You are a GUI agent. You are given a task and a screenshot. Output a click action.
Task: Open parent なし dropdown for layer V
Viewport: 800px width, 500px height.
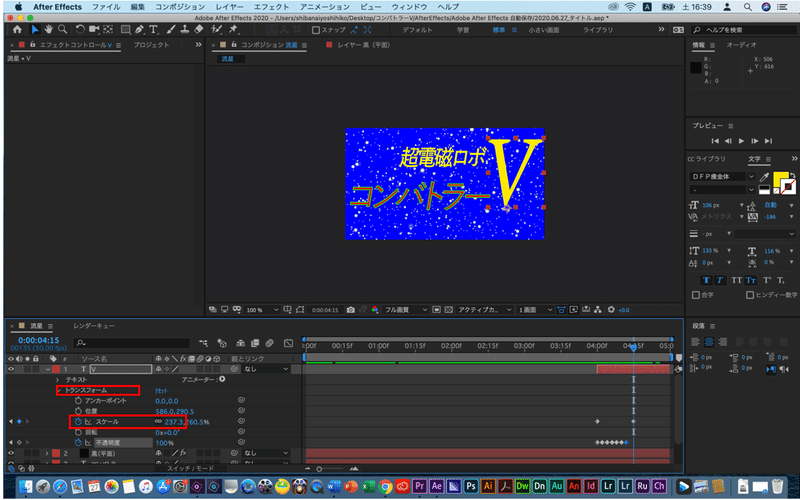click(x=266, y=369)
